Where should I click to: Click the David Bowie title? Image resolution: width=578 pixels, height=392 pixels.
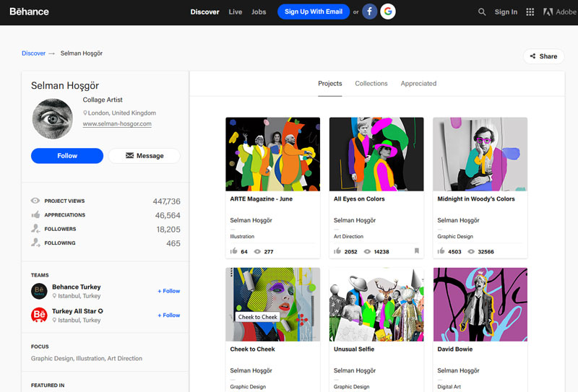click(x=455, y=349)
